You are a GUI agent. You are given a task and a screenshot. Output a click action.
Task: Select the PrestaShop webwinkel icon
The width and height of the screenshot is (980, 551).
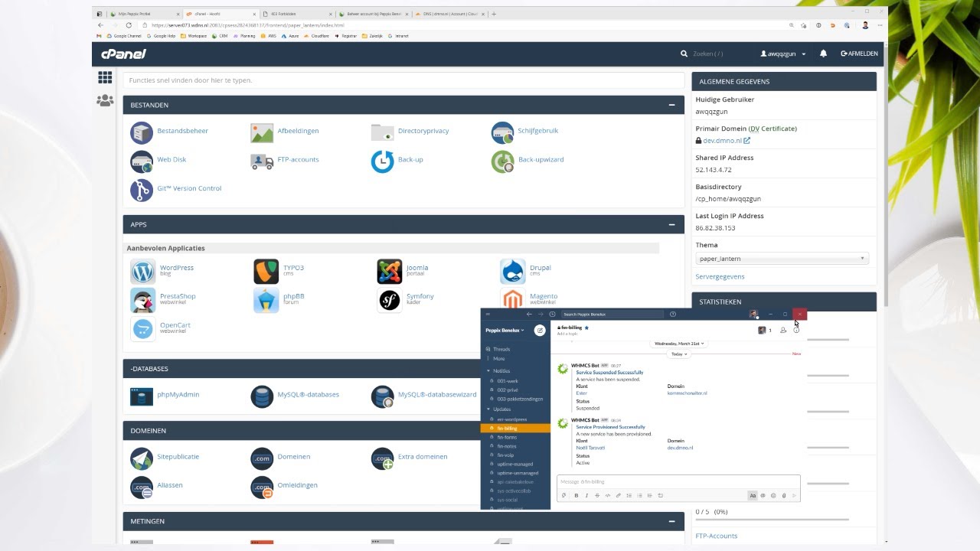tap(142, 300)
